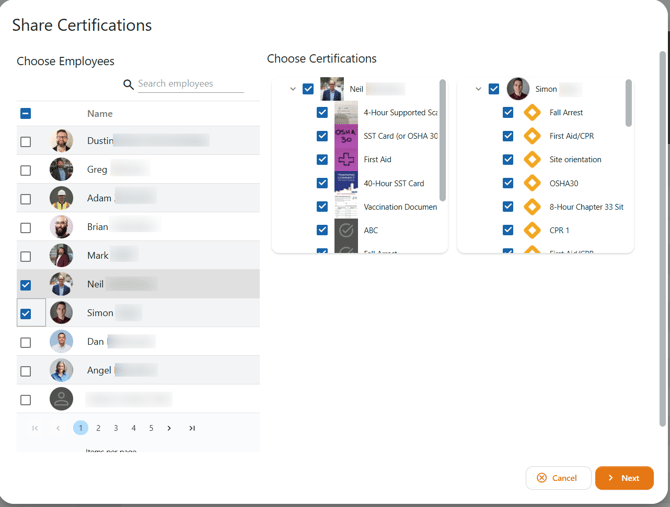670x507 pixels.
Task: Click the dialog's main vertical scrollbar
Action: tap(663, 239)
